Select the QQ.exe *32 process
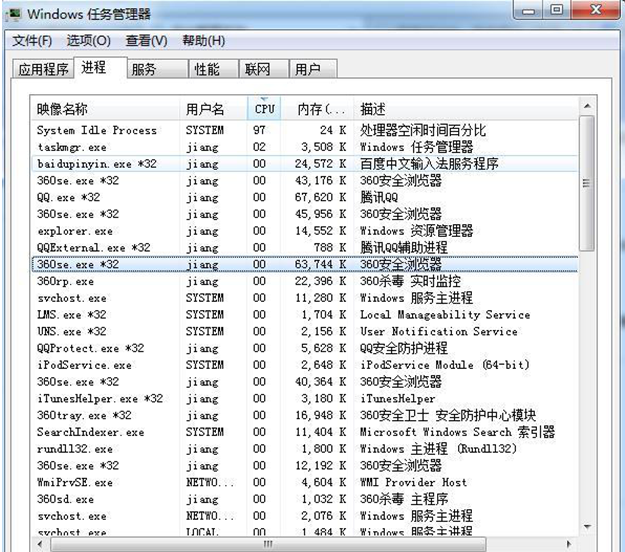The height and width of the screenshot is (552, 625). pyautogui.click(x=305, y=197)
